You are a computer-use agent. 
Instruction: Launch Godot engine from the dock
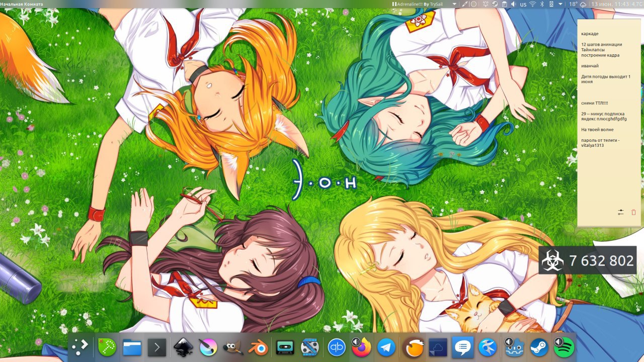coord(514,347)
